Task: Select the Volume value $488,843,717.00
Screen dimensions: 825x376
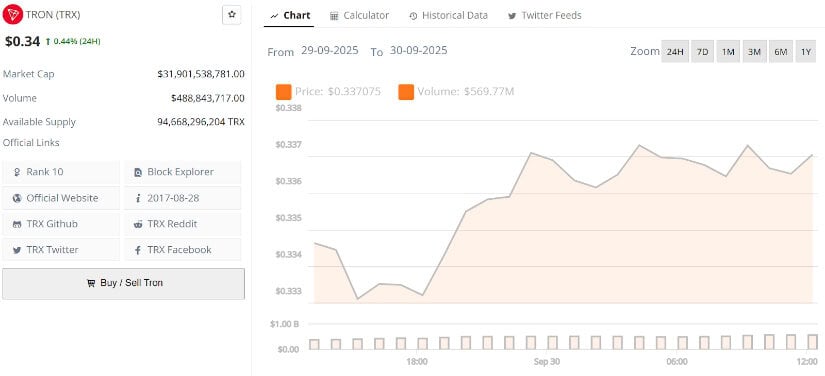Action: (208, 98)
